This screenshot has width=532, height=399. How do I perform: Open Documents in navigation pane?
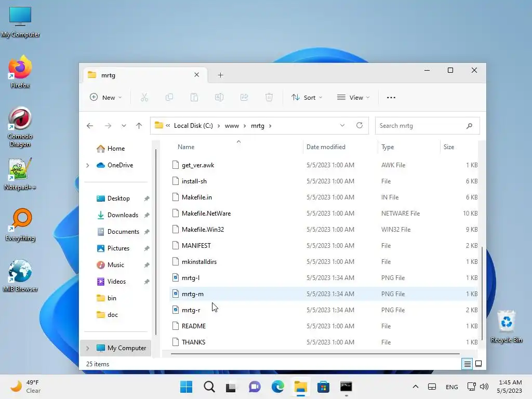point(123,232)
